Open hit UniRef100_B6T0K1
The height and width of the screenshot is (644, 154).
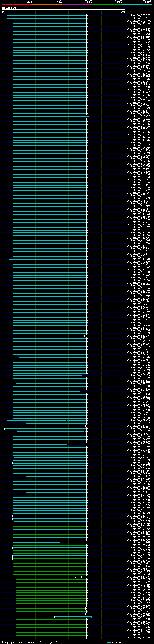[138, 18]
